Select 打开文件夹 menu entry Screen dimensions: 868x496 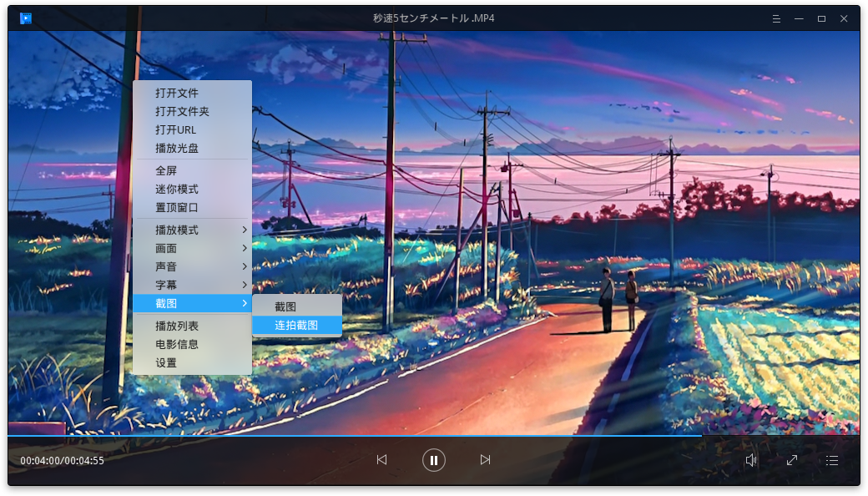coord(192,111)
